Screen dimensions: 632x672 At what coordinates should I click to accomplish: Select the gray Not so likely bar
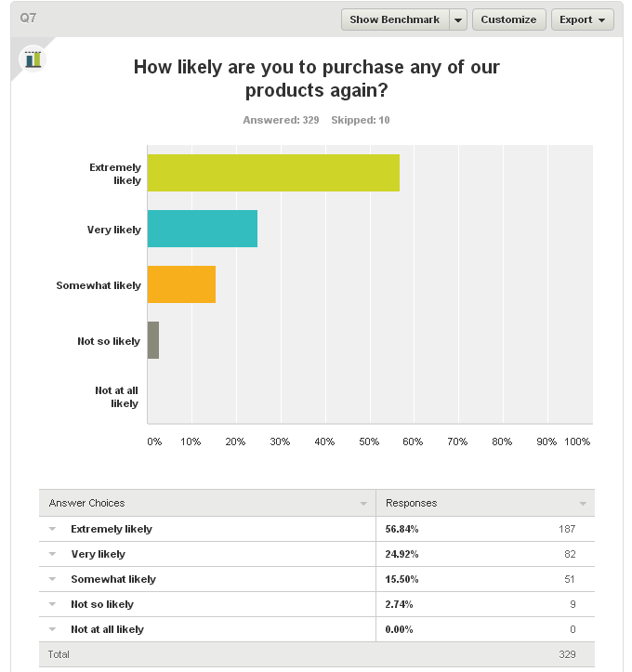[x=153, y=340]
